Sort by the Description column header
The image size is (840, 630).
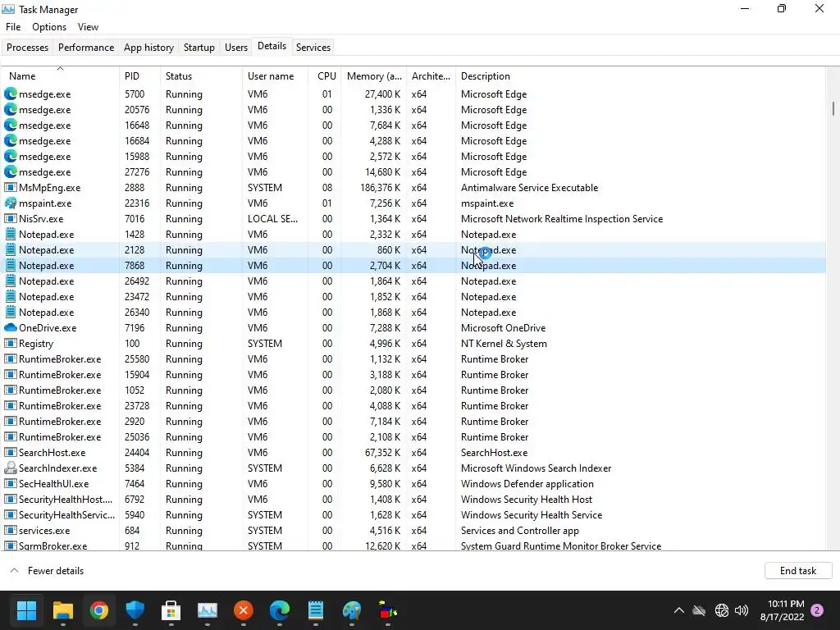[640, 76]
